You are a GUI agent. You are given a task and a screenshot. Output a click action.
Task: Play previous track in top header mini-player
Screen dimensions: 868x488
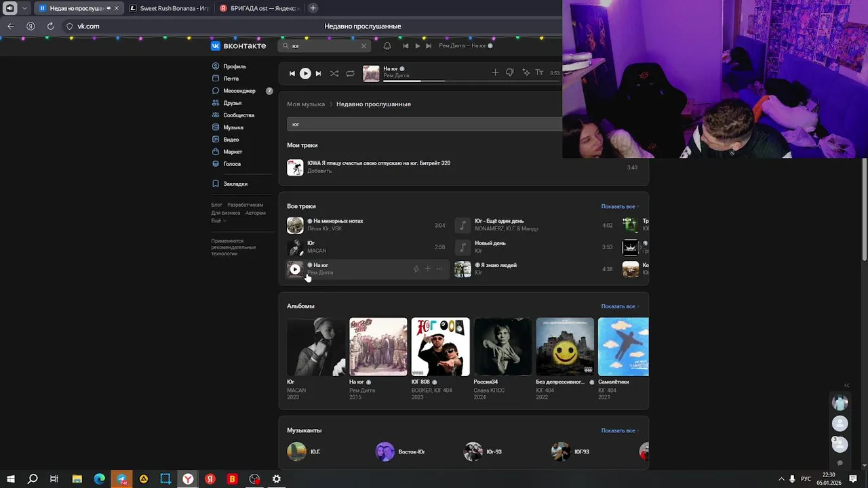point(406,46)
